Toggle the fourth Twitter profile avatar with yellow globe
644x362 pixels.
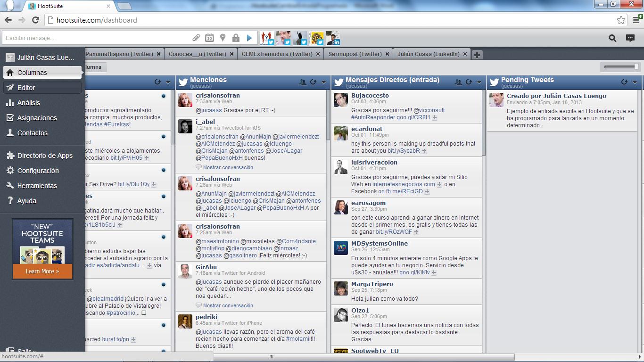(x=317, y=38)
